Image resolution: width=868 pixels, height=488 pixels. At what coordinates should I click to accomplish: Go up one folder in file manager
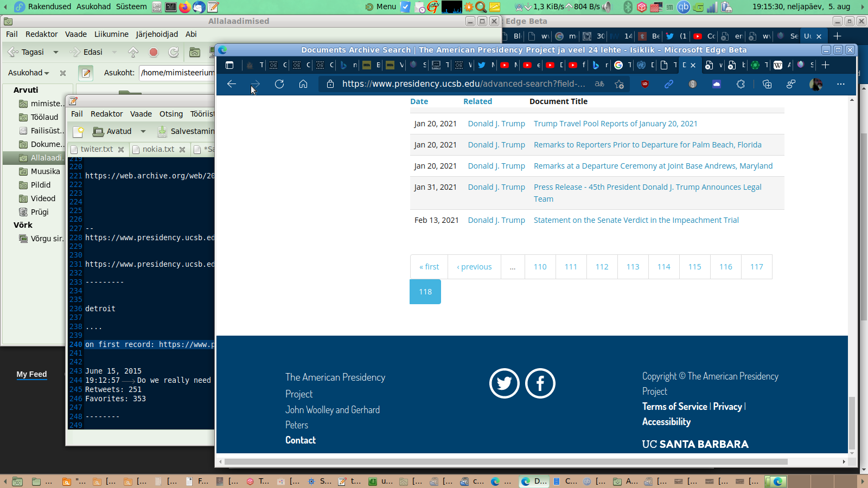coord(133,52)
